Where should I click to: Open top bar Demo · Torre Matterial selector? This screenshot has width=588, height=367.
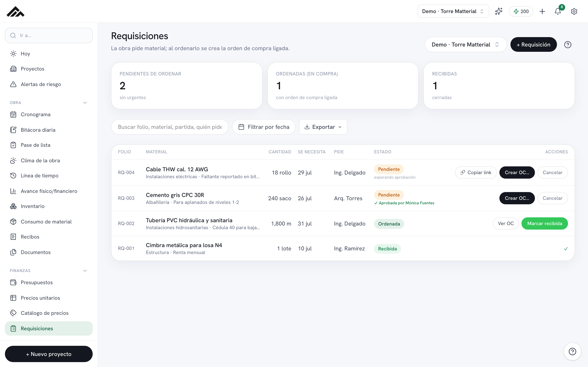[453, 11]
